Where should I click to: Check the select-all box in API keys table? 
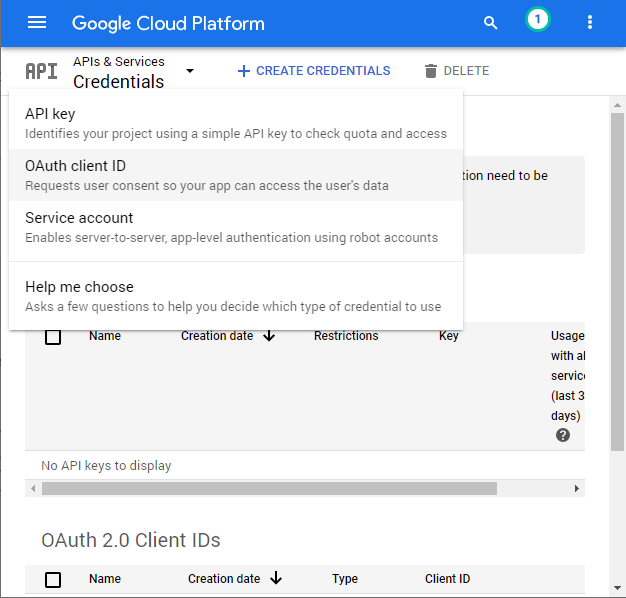click(x=53, y=337)
